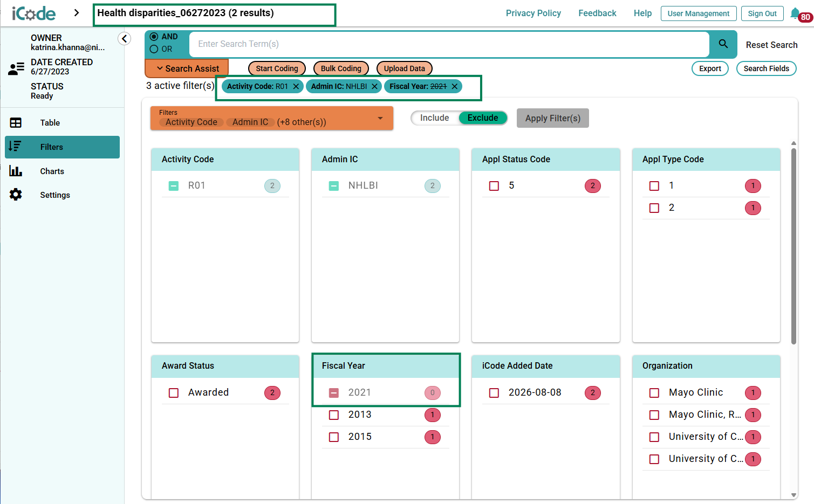Image resolution: width=814 pixels, height=504 pixels.
Task: Click the Table grid icon
Action: pos(16,123)
